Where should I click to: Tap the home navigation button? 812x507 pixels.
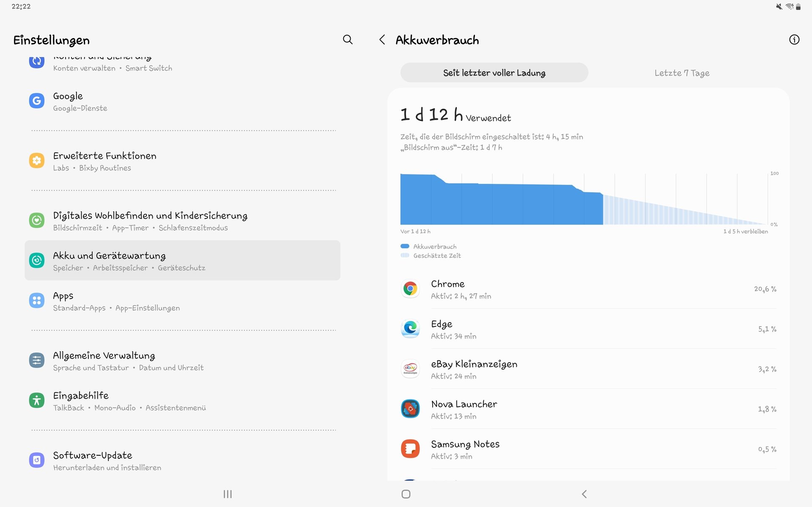pyautogui.click(x=406, y=494)
